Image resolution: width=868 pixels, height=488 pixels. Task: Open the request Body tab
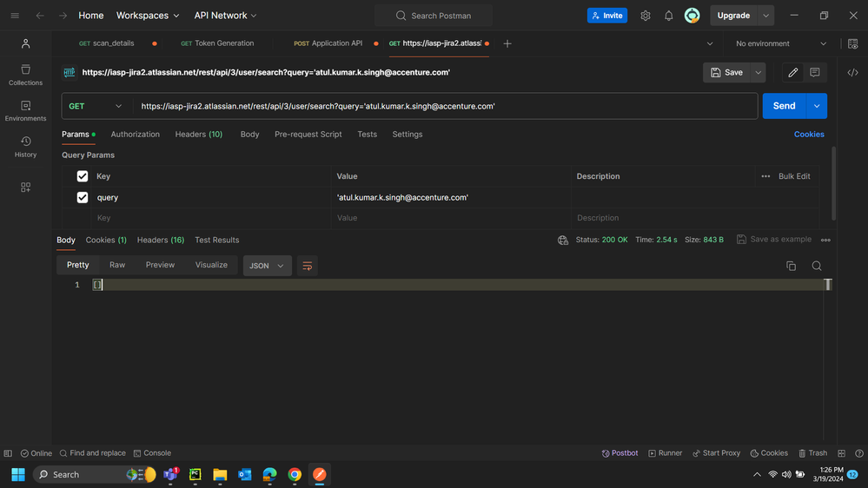click(249, 135)
